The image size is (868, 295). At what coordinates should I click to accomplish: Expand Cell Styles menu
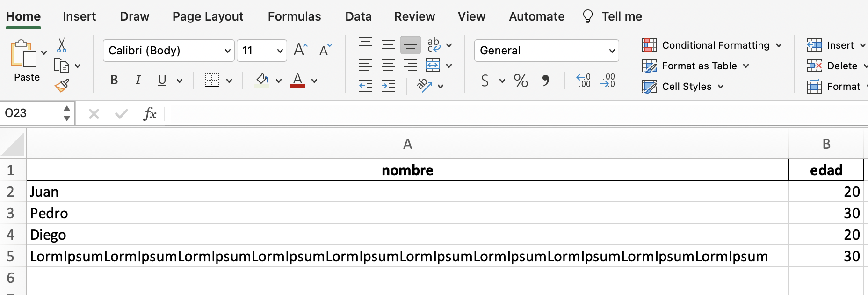tap(683, 87)
